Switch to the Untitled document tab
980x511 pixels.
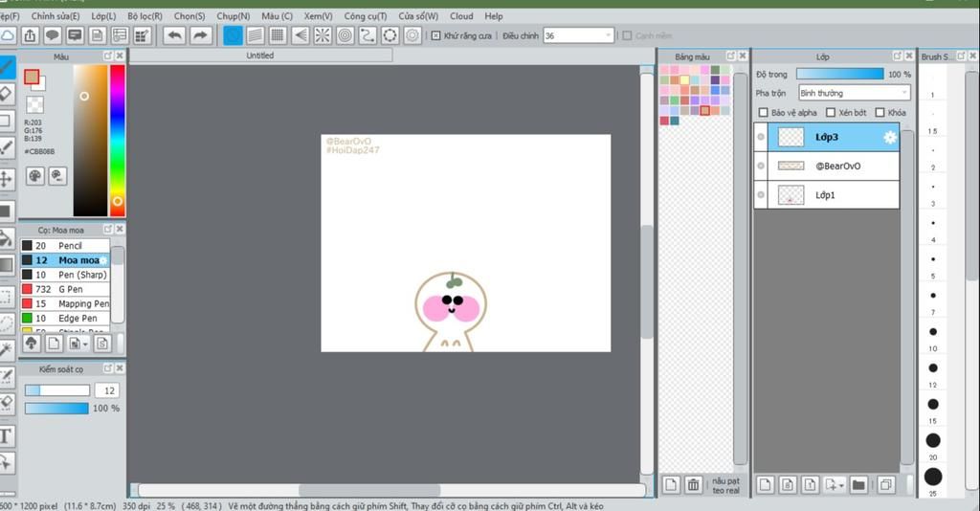click(260, 56)
